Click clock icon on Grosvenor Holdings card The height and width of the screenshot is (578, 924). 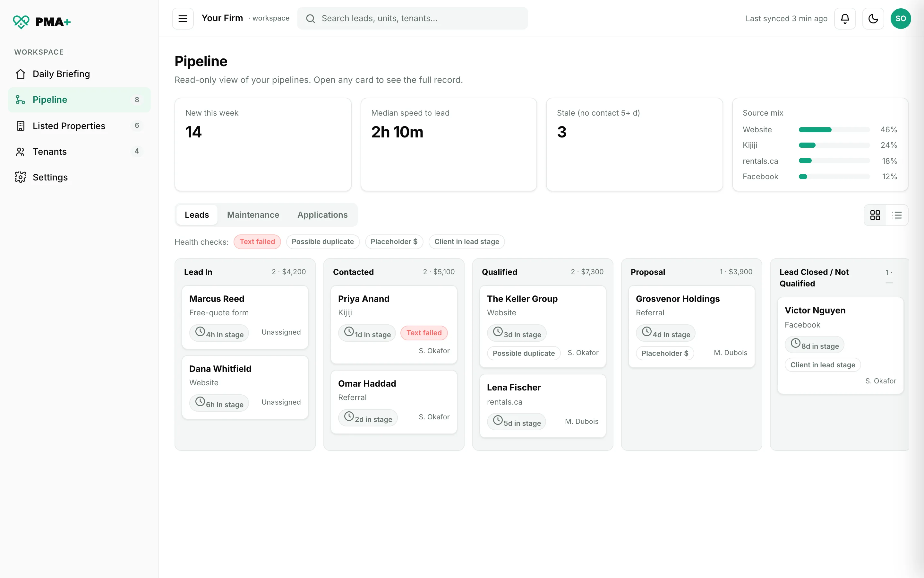click(646, 331)
